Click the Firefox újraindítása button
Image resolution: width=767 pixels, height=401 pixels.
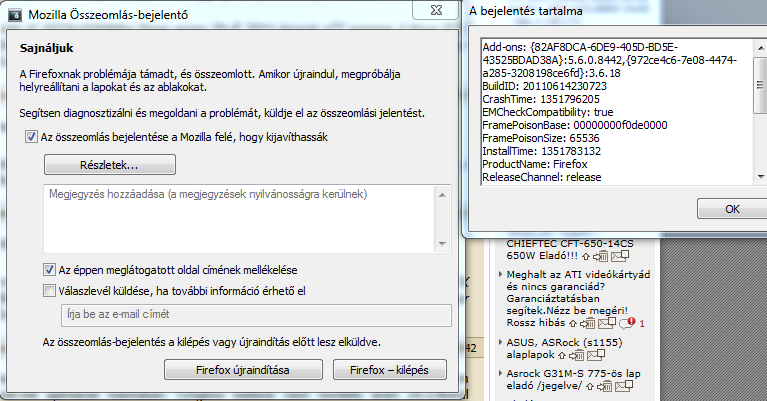[243, 370]
